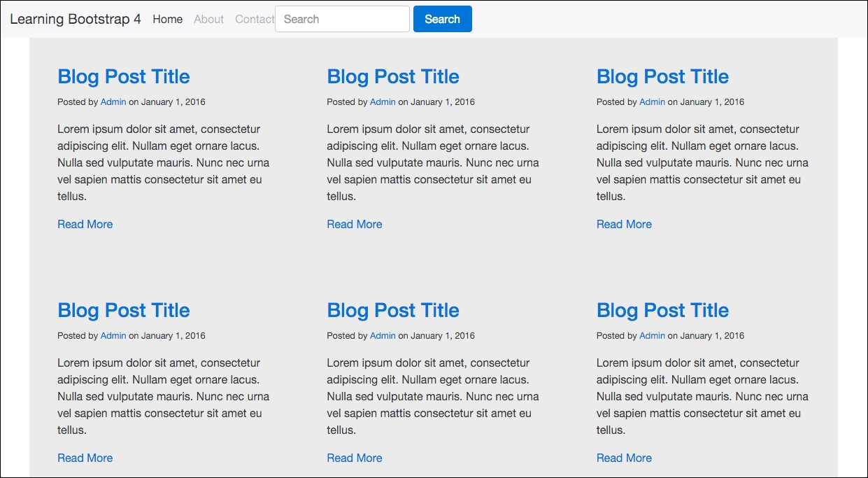Screen dimensions: 868x478
Task: Open the top-middle Blog Post Title
Action: point(392,76)
